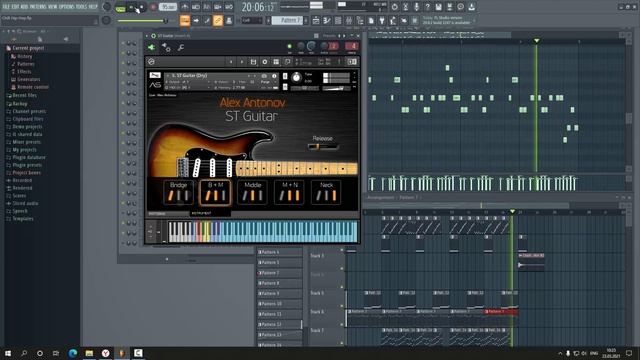The height and width of the screenshot is (360, 640).
Task: Click the Kontakt gear options icon
Action: [x=264, y=62]
